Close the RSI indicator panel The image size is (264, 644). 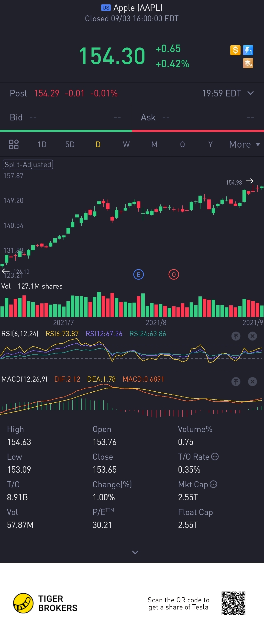click(252, 336)
